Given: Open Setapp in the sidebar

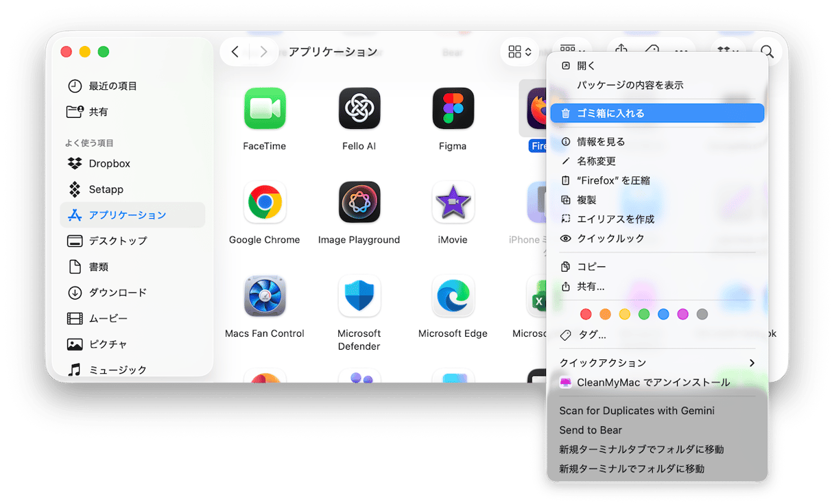Looking at the screenshot, I should pos(132,189).
